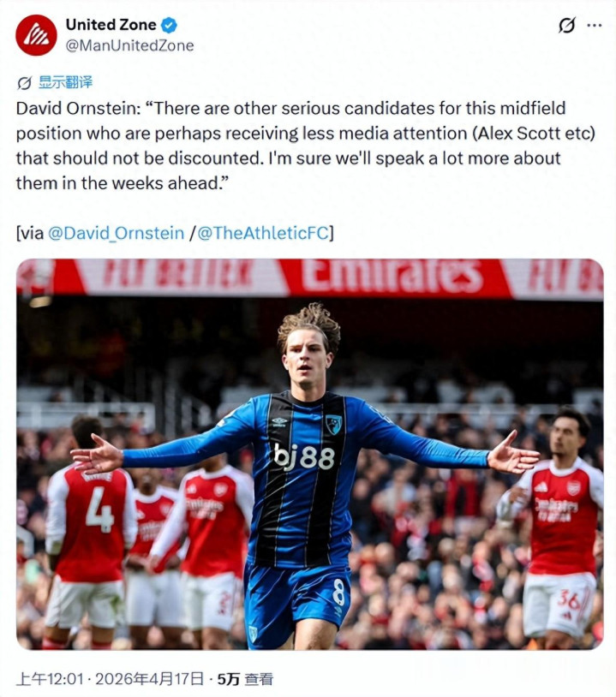Show translation via 显示翻译 link
616x697 pixels.
click(65, 82)
